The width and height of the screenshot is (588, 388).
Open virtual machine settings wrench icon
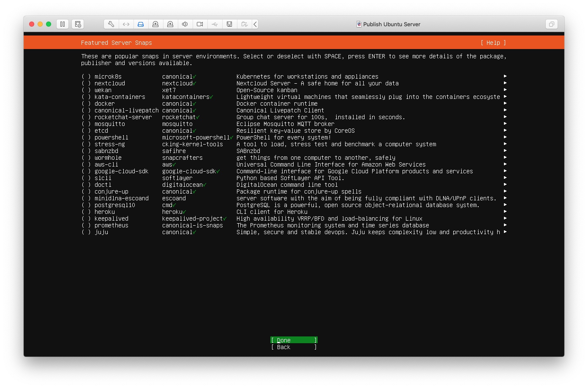pyautogui.click(x=111, y=24)
